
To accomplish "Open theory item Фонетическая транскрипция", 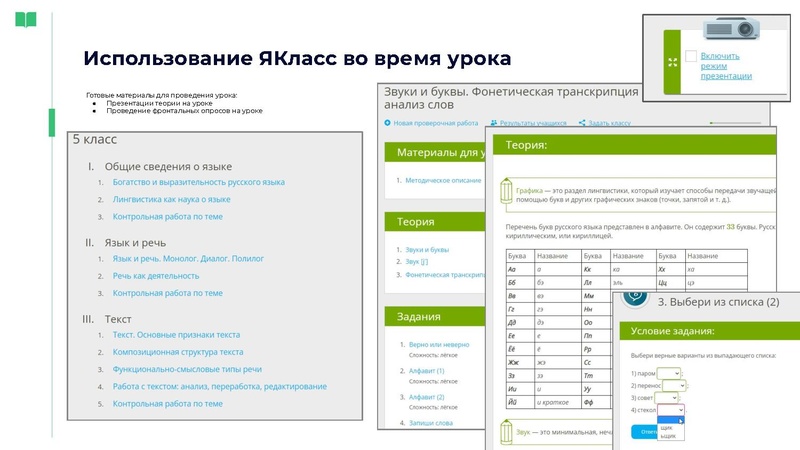I will coord(445,275).
